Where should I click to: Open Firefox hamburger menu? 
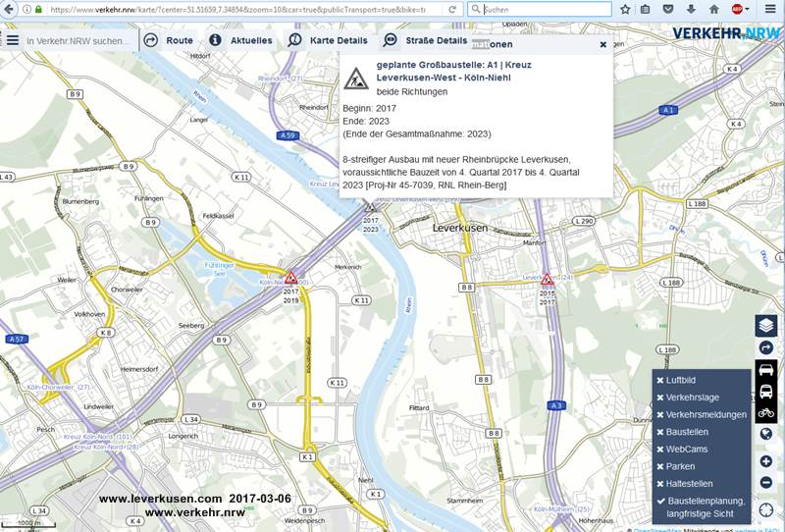point(770,9)
